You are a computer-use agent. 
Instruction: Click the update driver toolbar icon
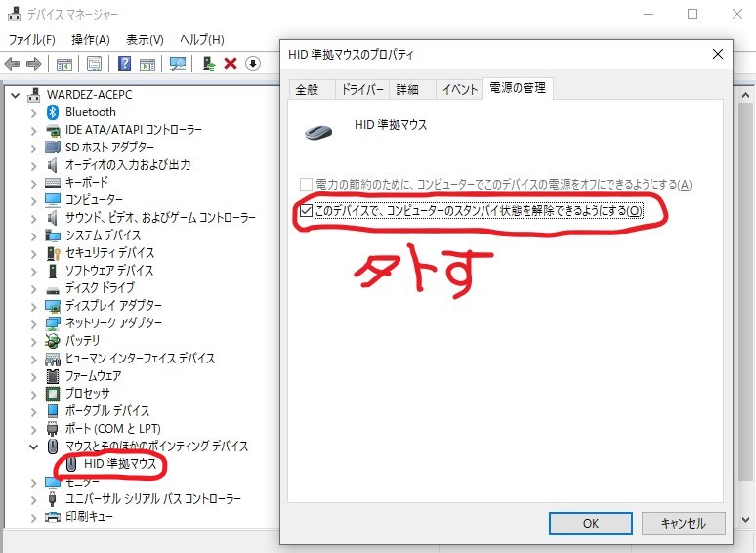(x=209, y=64)
